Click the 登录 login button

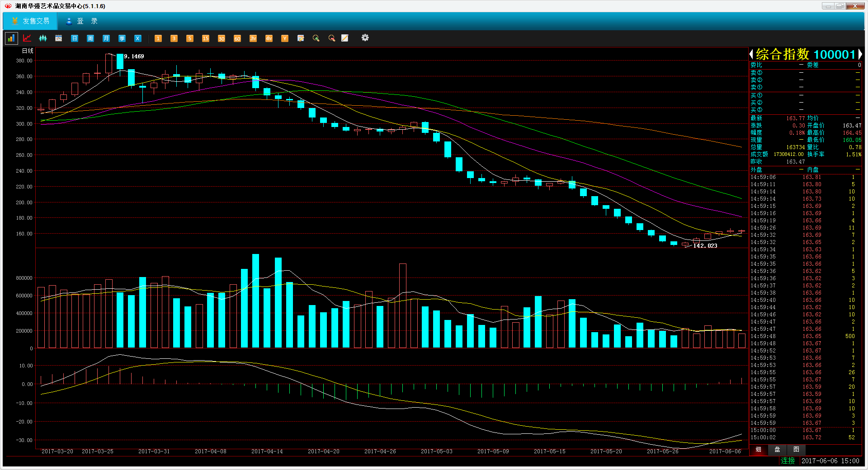(82, 21)
